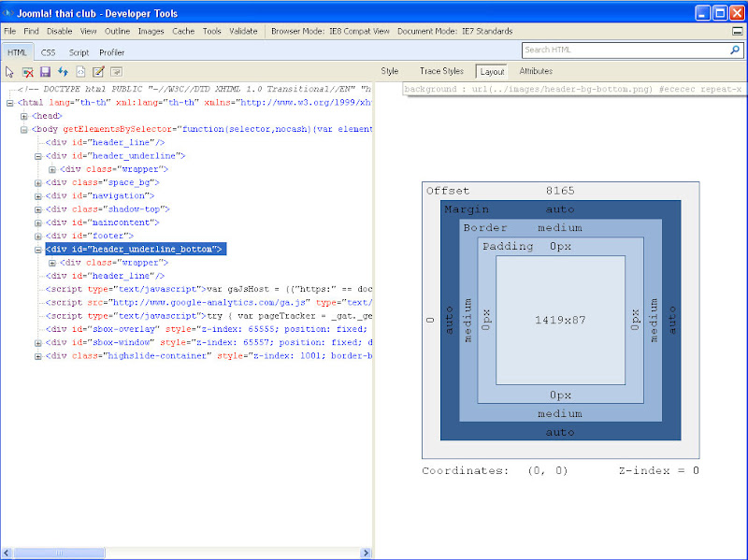Open Document Mode: IE7 Standards menu

tap(455, 31)
